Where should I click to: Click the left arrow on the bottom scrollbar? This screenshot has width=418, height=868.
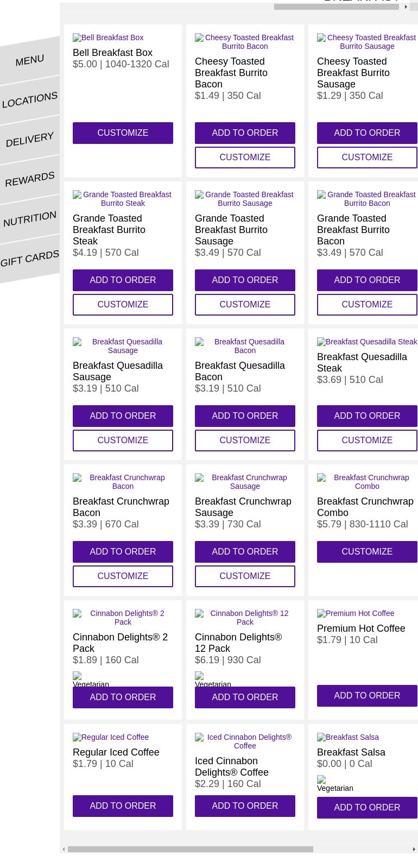pos(64,850)
